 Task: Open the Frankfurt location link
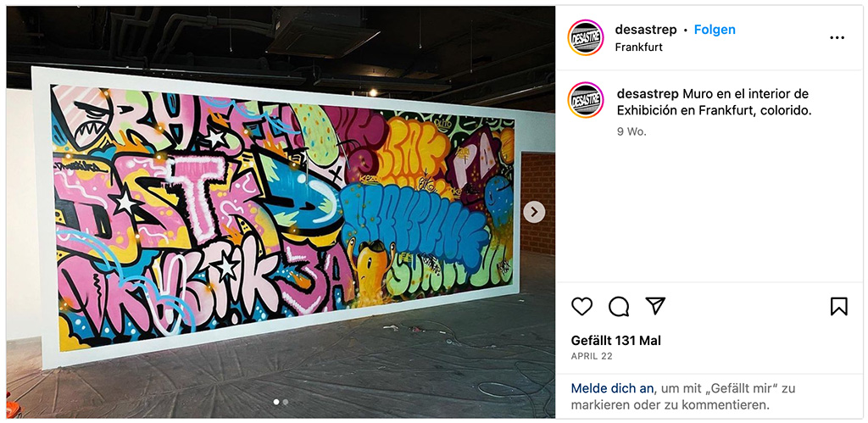[x=639, y=47]
